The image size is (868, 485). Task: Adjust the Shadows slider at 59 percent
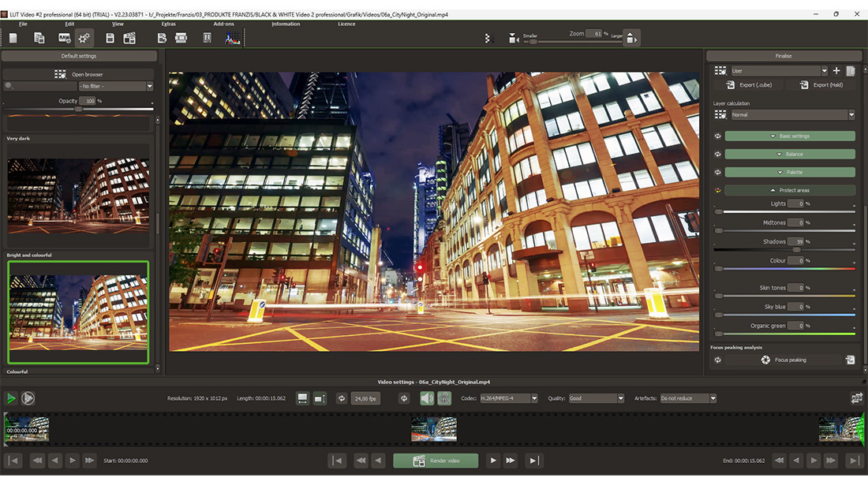[x=795, y=250]
